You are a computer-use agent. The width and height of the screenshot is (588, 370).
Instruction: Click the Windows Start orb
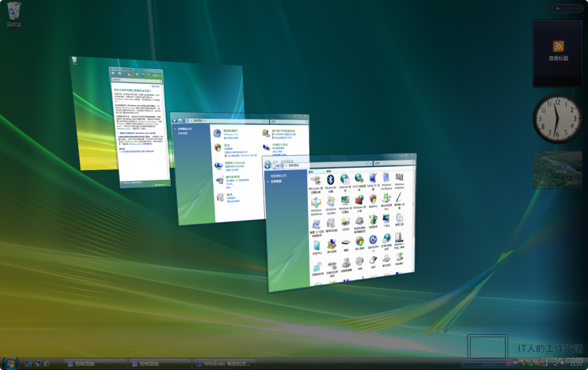10,363
